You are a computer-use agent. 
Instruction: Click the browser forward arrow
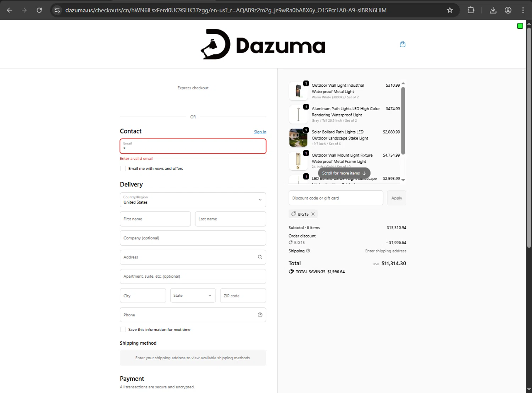[24, 10]
